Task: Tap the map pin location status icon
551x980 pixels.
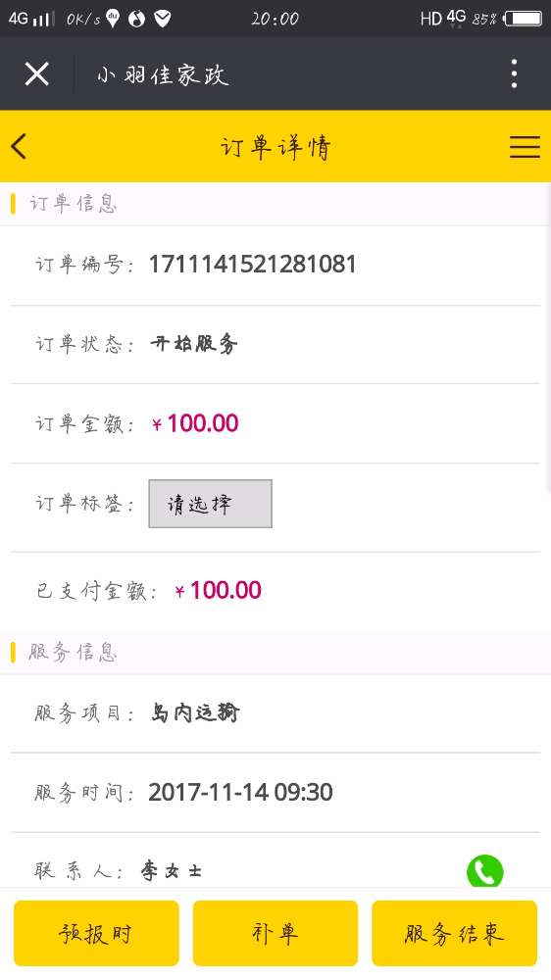Action: tap(113, 19)
